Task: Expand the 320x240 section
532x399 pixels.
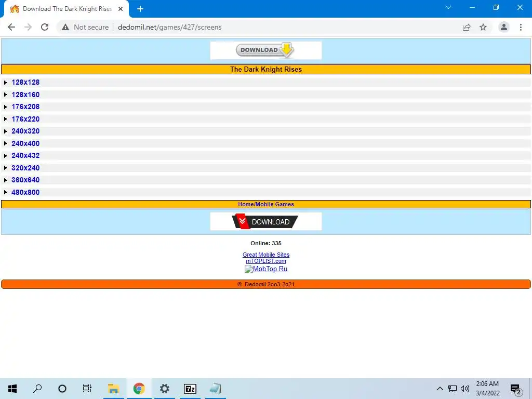Action: (x=25, y=168)
